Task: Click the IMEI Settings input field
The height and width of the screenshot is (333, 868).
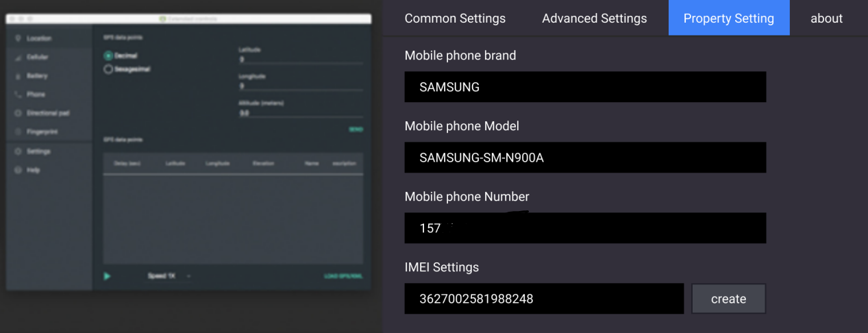Action: [544, 299]
